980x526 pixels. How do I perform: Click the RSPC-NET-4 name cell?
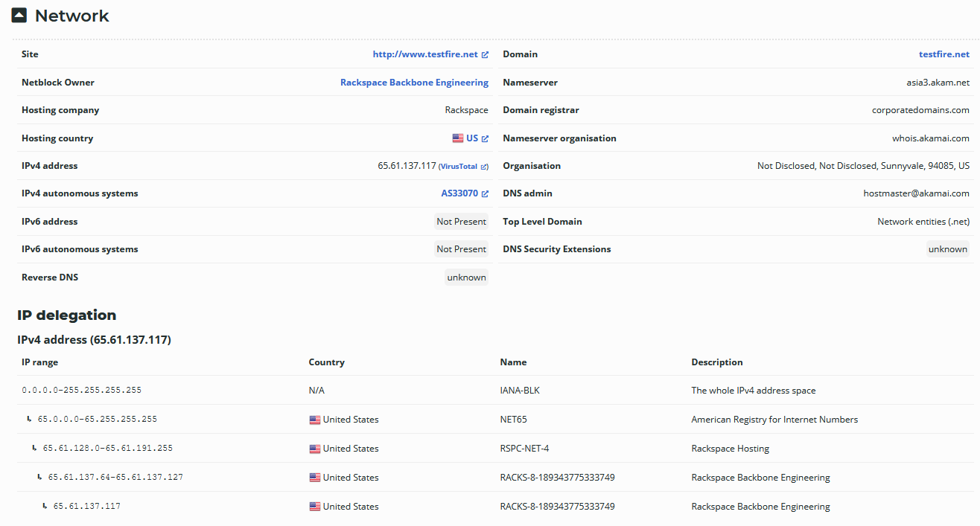pos(525,449)
